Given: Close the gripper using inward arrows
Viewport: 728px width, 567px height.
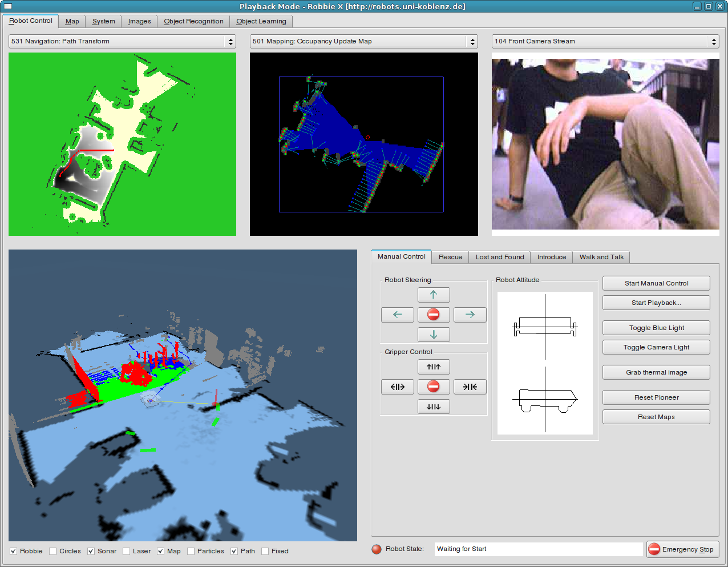Looking at the screenshot, I should 470,387.
